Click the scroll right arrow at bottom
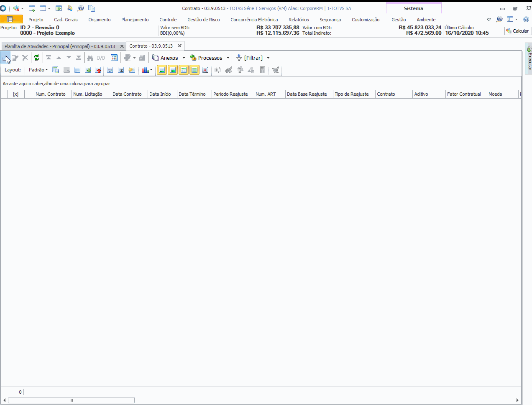This screenshot has width=532, height=405. point(518,400)
